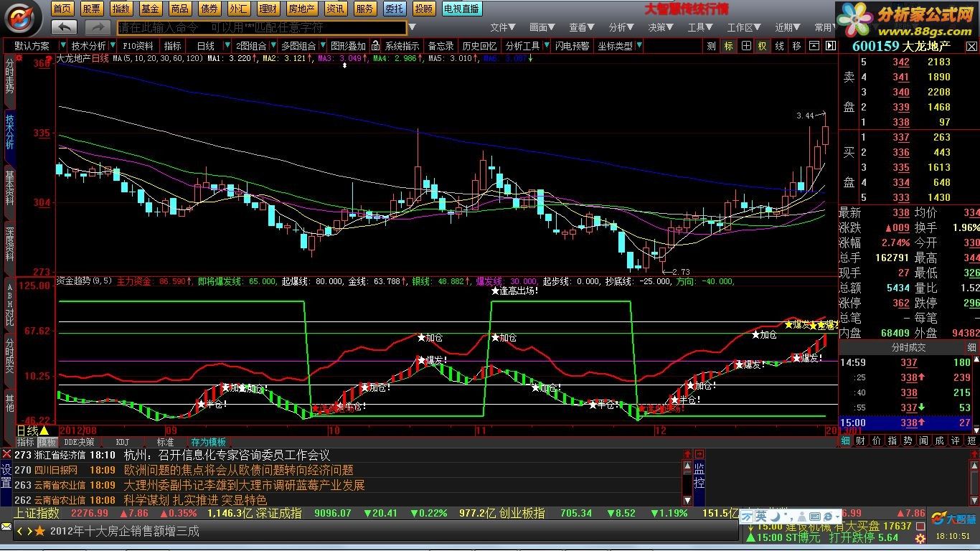
Task: Open the 决策 menu
Action: point(661,27)
